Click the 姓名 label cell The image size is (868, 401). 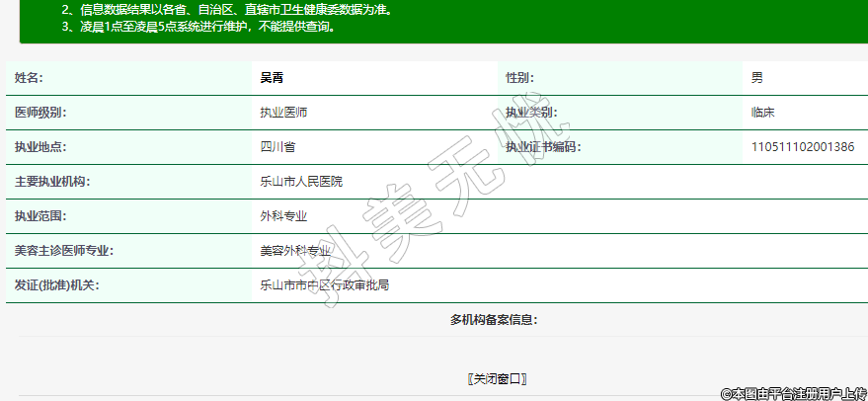pyautogui.click(x=29, y=77)
